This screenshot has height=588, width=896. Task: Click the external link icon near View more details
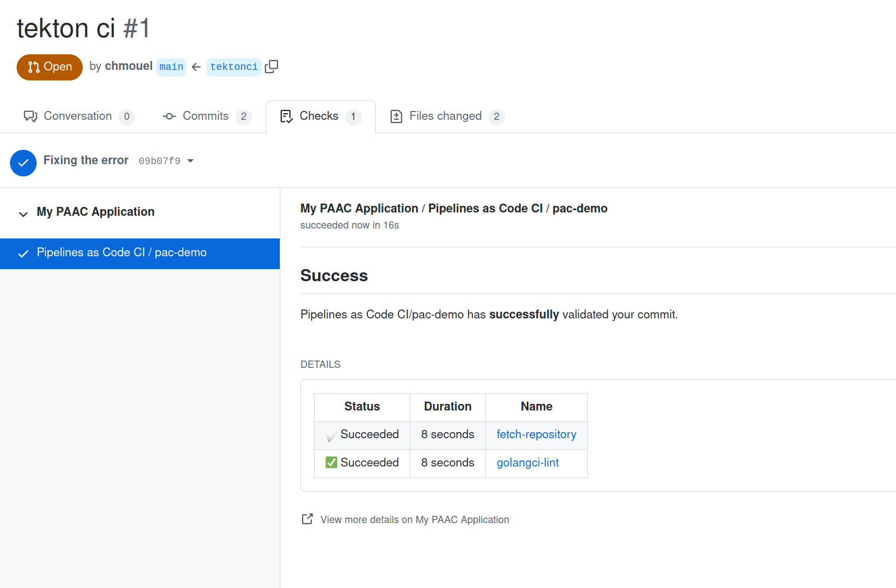coord(307,519)
